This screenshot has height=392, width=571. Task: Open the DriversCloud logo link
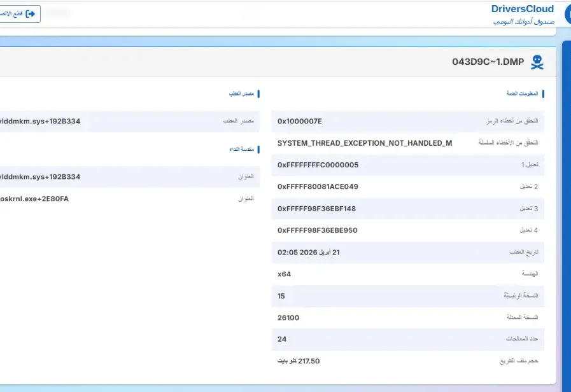click(522, 9)
